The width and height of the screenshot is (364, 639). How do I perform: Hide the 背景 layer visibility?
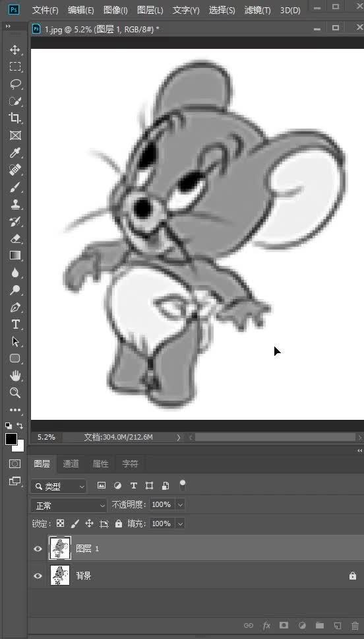click(38, 576)
